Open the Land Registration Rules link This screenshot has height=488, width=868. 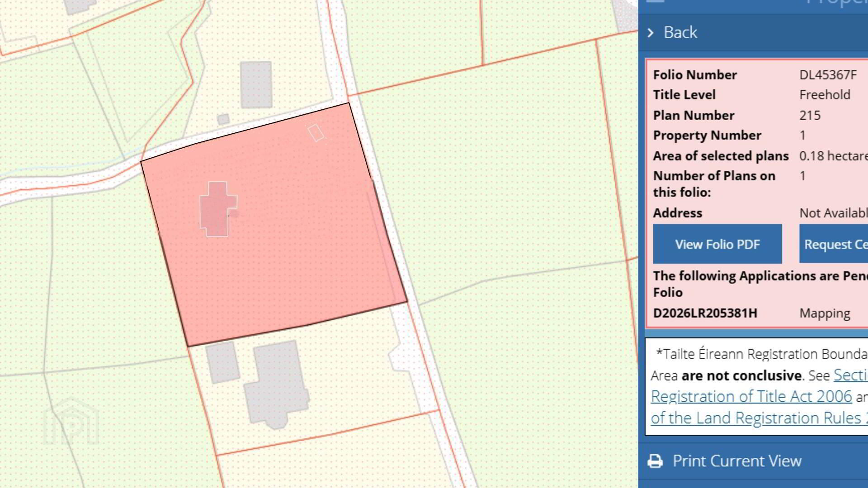[x=759, y=418]
